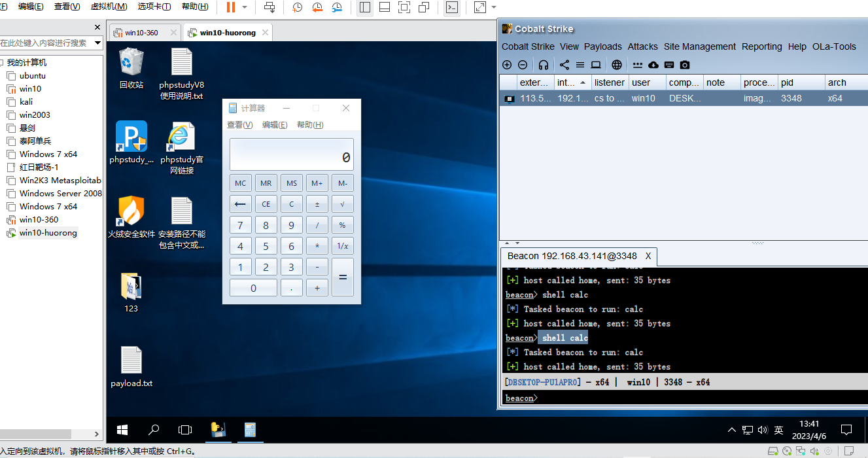Sort sessions by the pid column header
This screenshot has width=868, height=458.
point(801,82)
